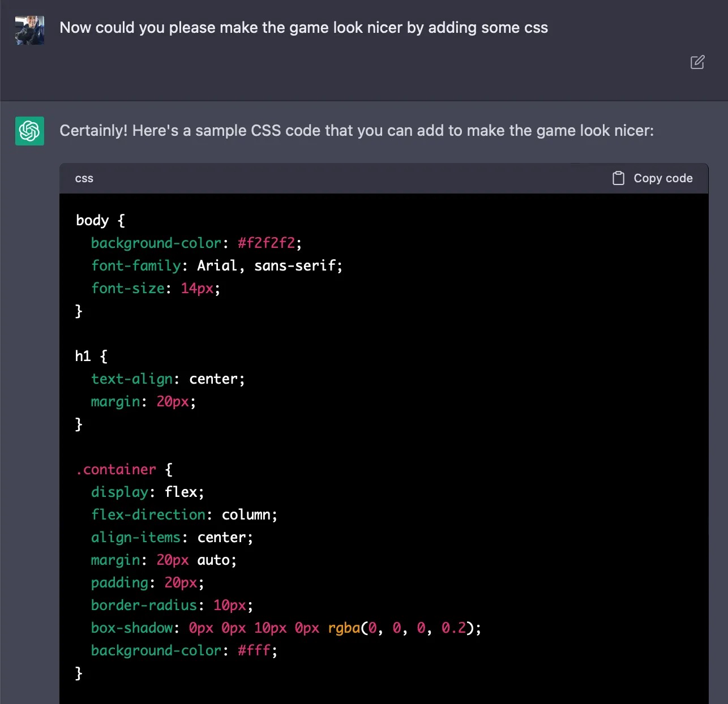728x704 pixels.
Task: Click the "body" selector in the code
Action: tap(92, 220)
